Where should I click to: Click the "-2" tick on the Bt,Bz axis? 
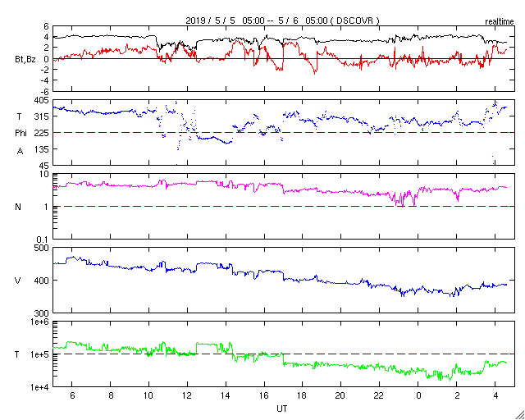44,70
